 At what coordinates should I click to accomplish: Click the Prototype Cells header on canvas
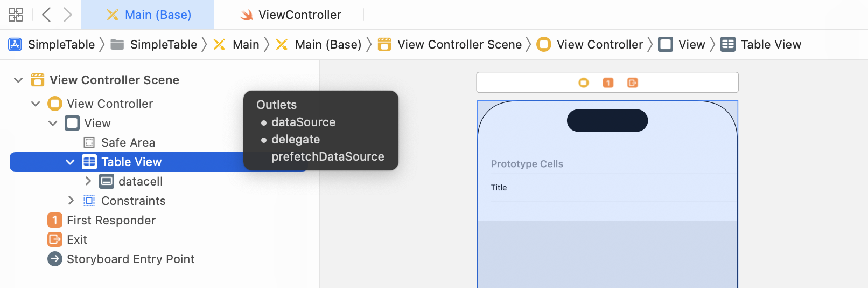(x=527, y=164)
